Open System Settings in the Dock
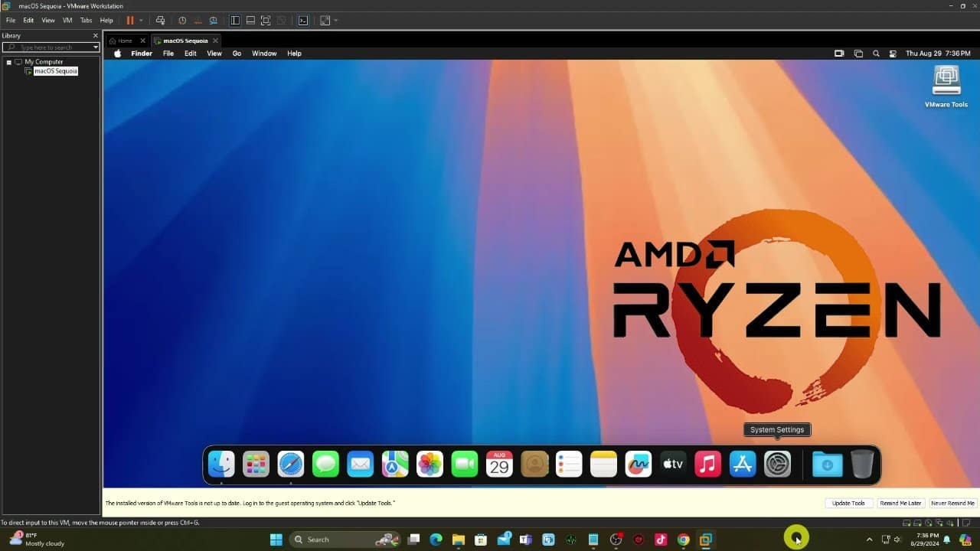The width and height of the screenshot is (980, 551). click(777, 464)
